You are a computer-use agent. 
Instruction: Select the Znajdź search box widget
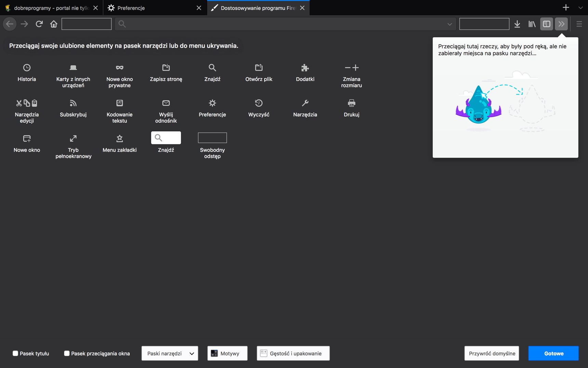click(x=166, y=138)
